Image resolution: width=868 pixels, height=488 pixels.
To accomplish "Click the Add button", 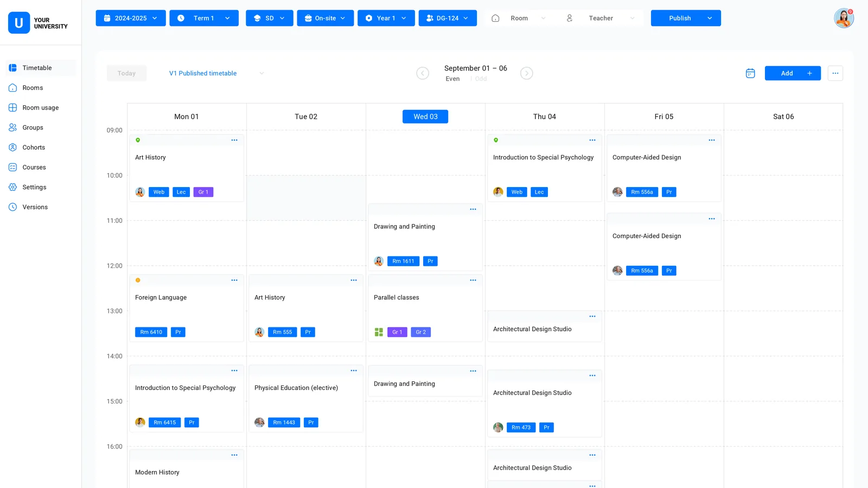I will (793, 73).
